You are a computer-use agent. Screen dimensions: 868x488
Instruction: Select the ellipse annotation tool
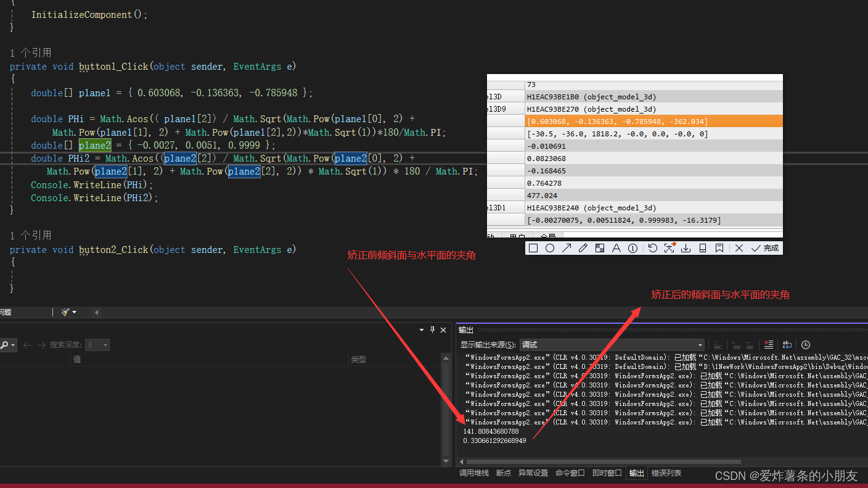click(x=550, y=248)
